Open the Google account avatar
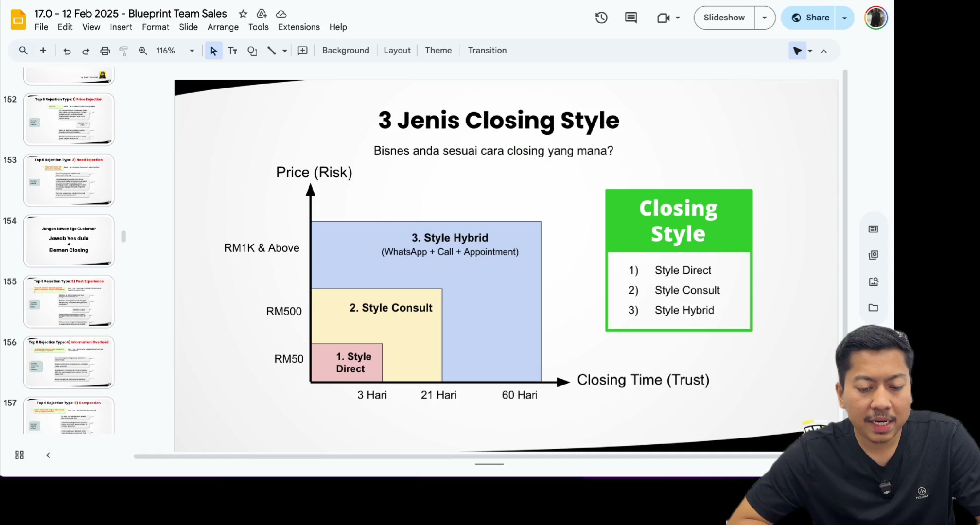This screenshot has height=525, width=980. tap(876, 18)
